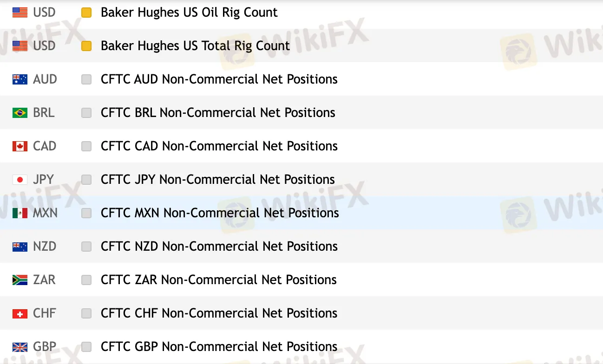Viewport: 603px width, 364px height.
Task: Click the Canadian flag icon for CAD
Action: click(20, 146)
